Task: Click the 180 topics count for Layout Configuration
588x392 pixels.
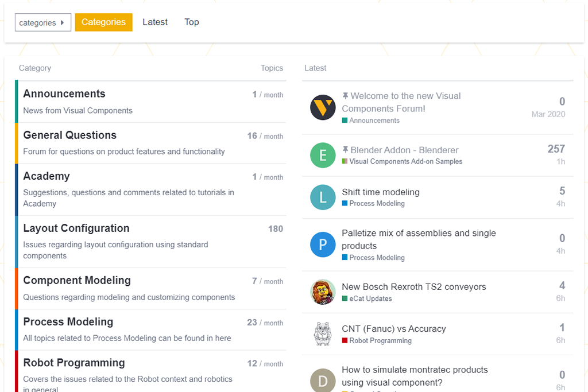Action: (x=275, y=228)
